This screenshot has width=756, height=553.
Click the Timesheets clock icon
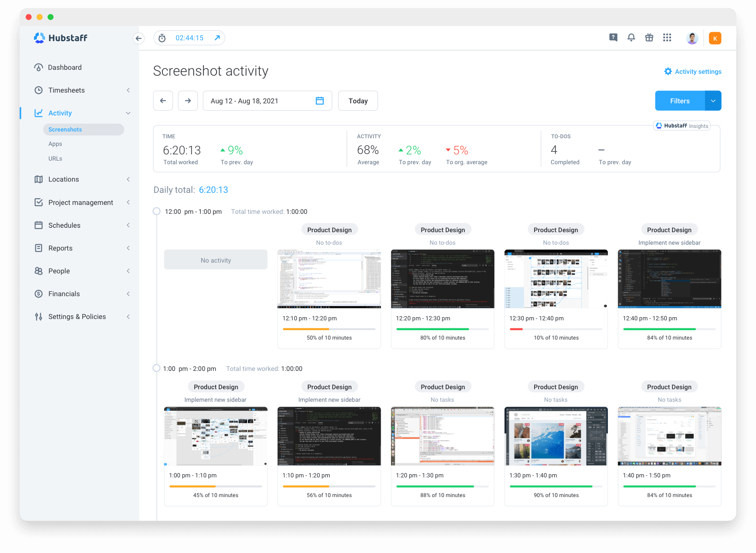pyautogui.click(x=38, y=90)
